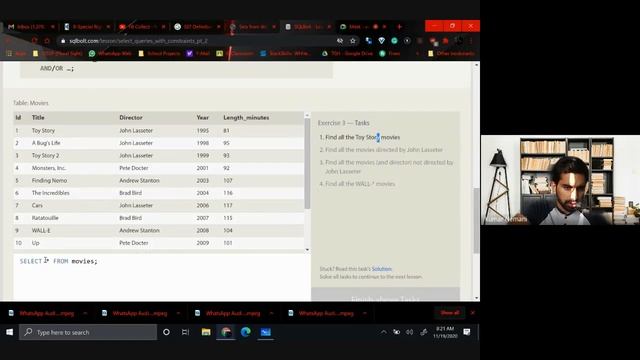
Task: Open the Other bookmarks folder
Action: (x=451, y=53)
